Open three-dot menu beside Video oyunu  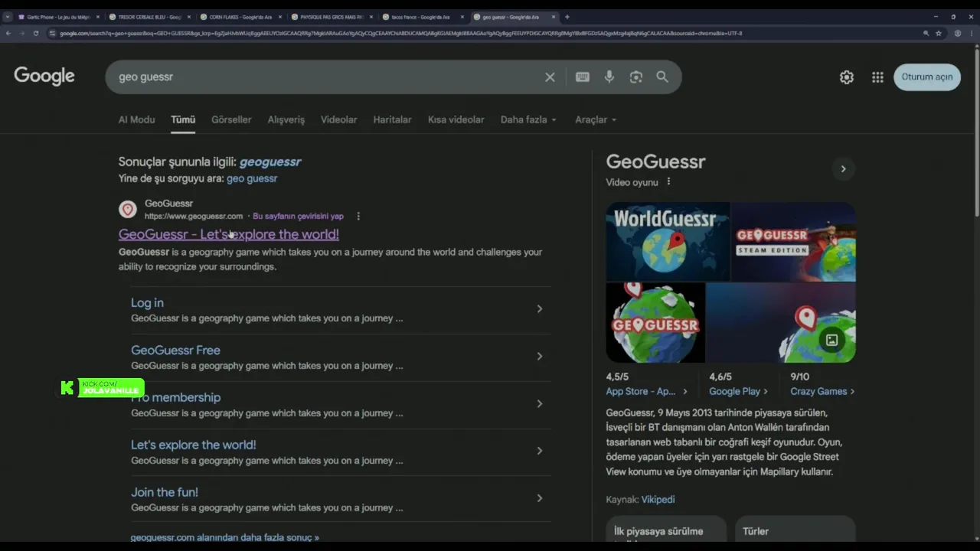point(668,182)
